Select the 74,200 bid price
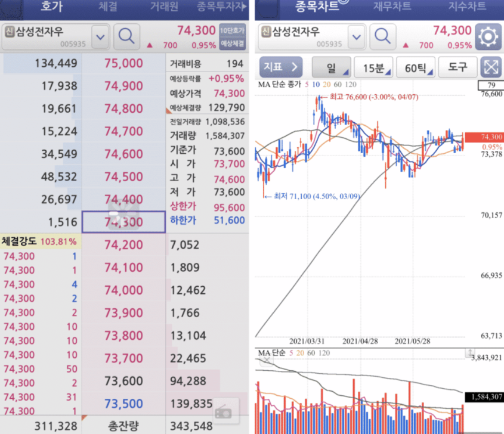 click(123, 245)
